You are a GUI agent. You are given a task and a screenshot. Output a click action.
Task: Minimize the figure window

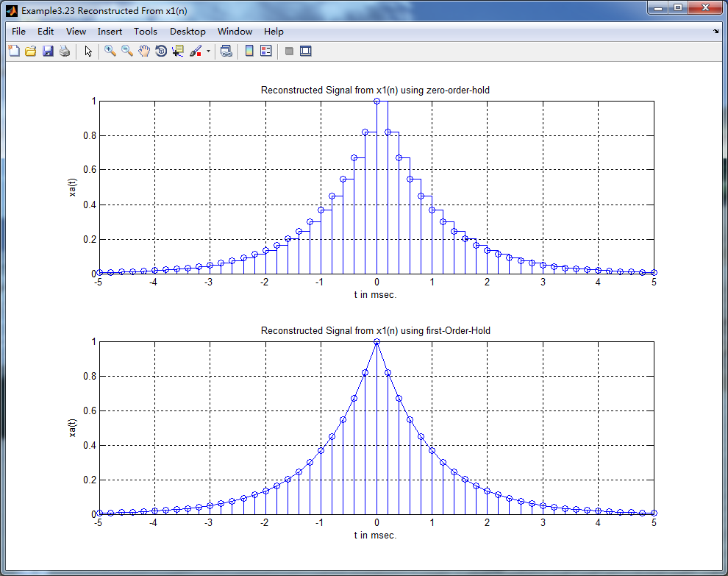pos(658,8)
